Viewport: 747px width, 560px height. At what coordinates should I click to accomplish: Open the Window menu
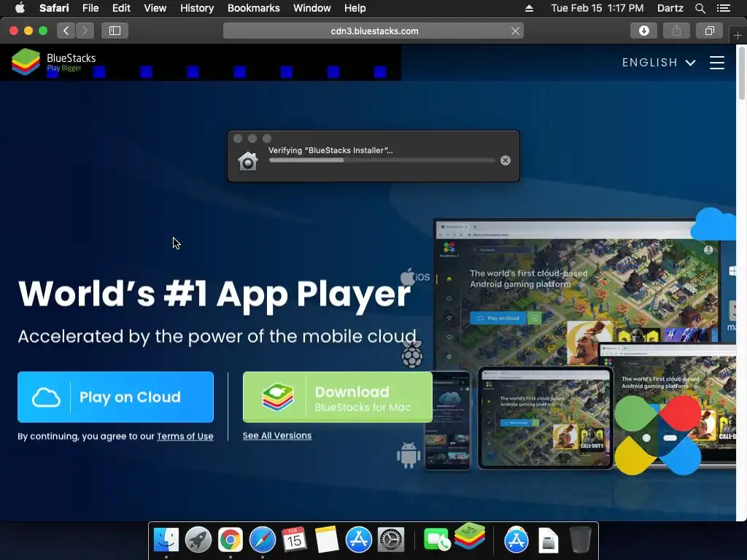[x=312, y=8]
